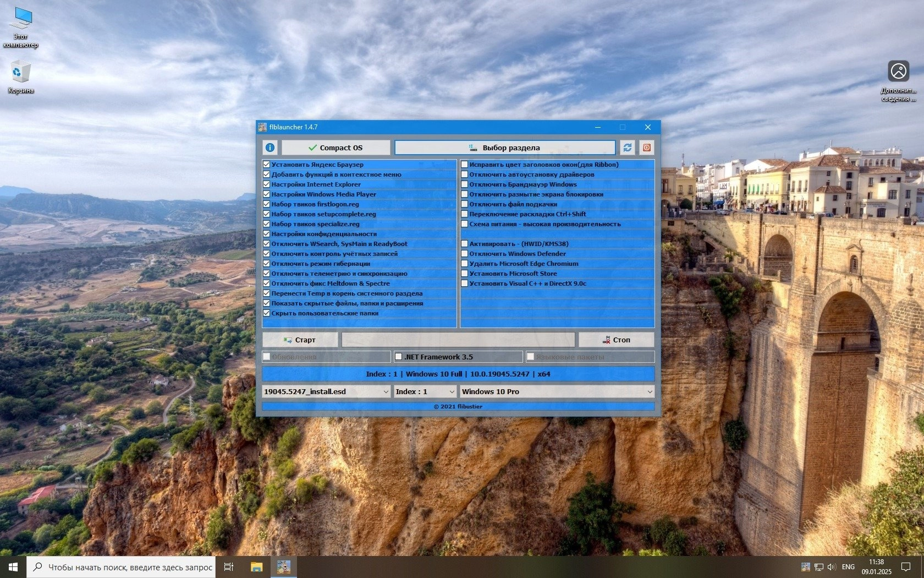The image size is (924, 578).
Task: Enable 'Отключить Windows Defender' checkbox
Action: pos(465,254)
